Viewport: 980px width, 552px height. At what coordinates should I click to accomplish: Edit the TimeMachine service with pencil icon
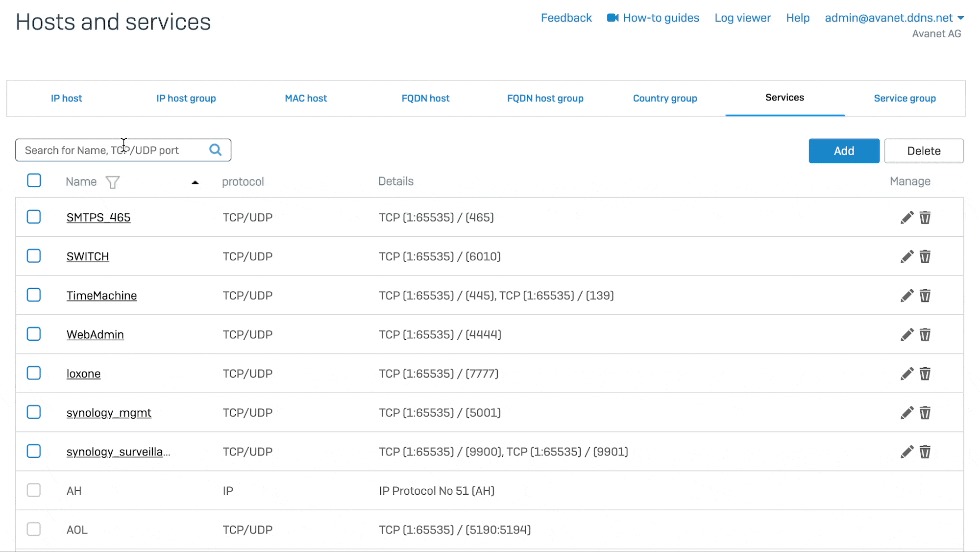[907, 296]
